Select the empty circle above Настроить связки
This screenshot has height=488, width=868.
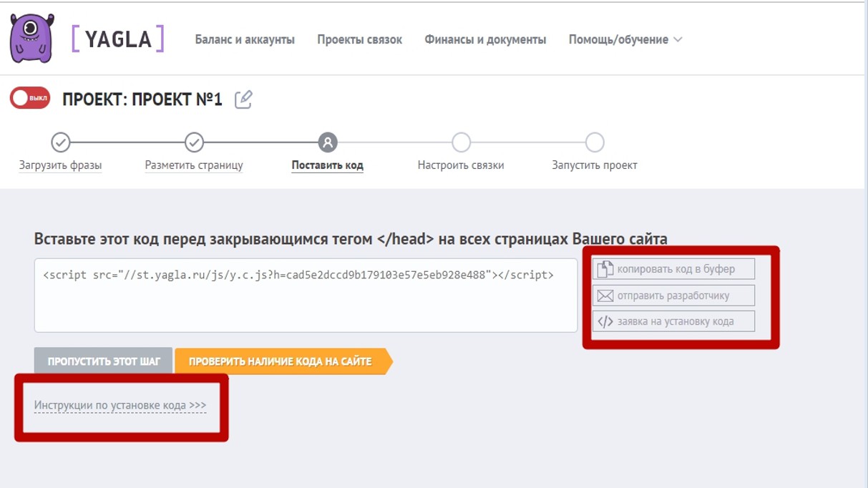[461, 142]
